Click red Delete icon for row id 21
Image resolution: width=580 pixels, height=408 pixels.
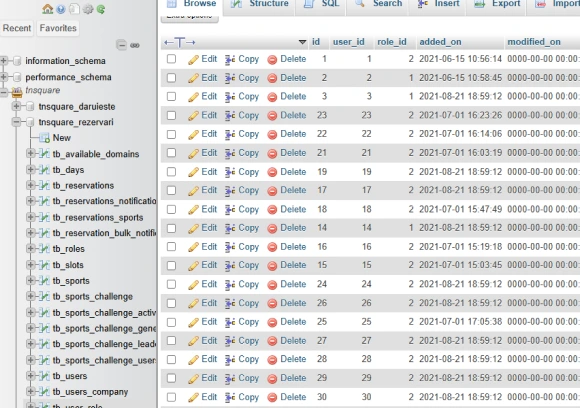[272, 153]
